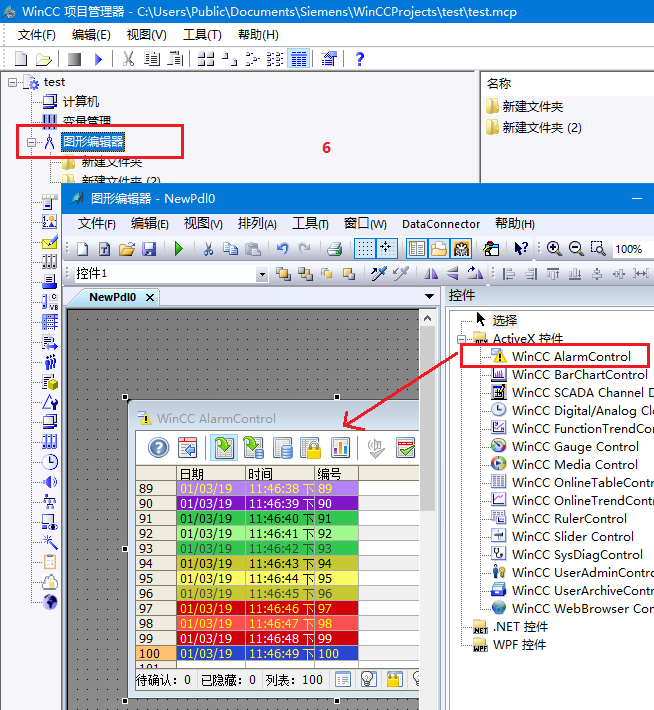The width and height of the screenshot is (654, 710).
Task: Click Properties icon in WinCC Explorer toolbar
Action: click(329, 59)
